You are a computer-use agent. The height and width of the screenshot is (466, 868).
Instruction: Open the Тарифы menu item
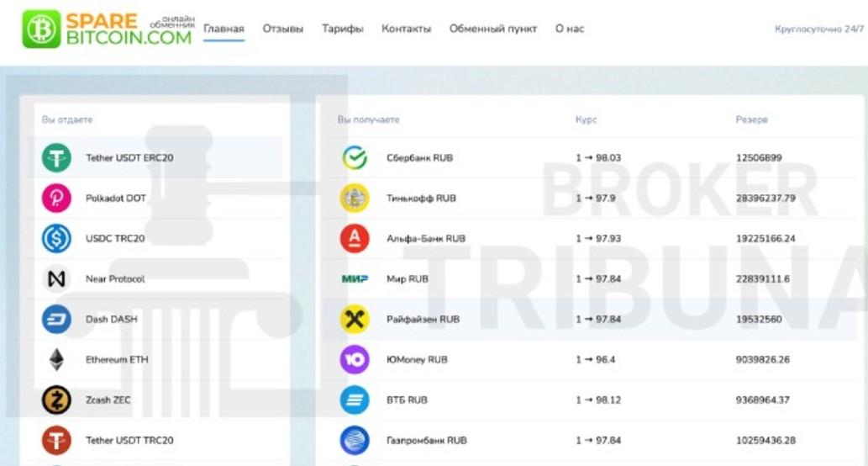pos(343,29)
